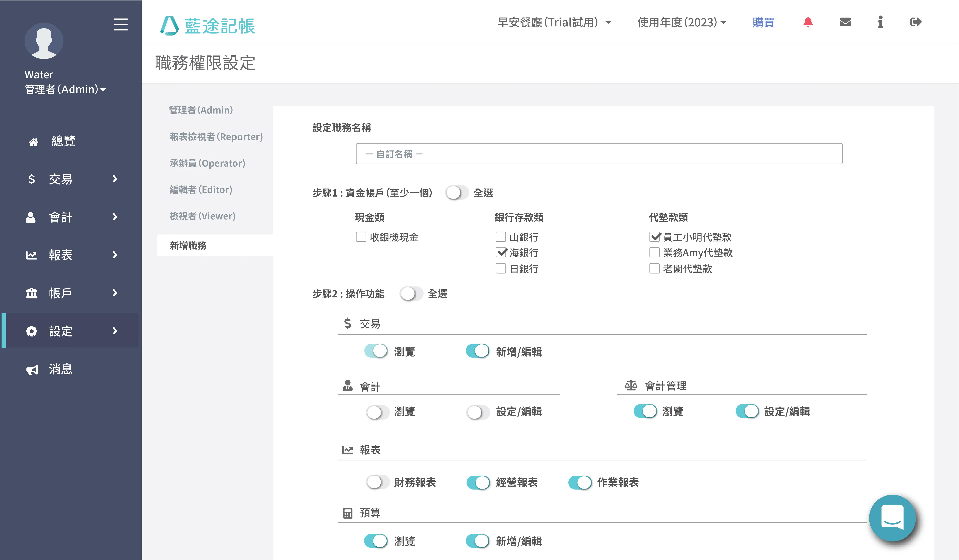The width and height of the screenshot is (959, 560).
Task: Disable 瀏覽 switch under 會計管理
Action: point(645,411)
